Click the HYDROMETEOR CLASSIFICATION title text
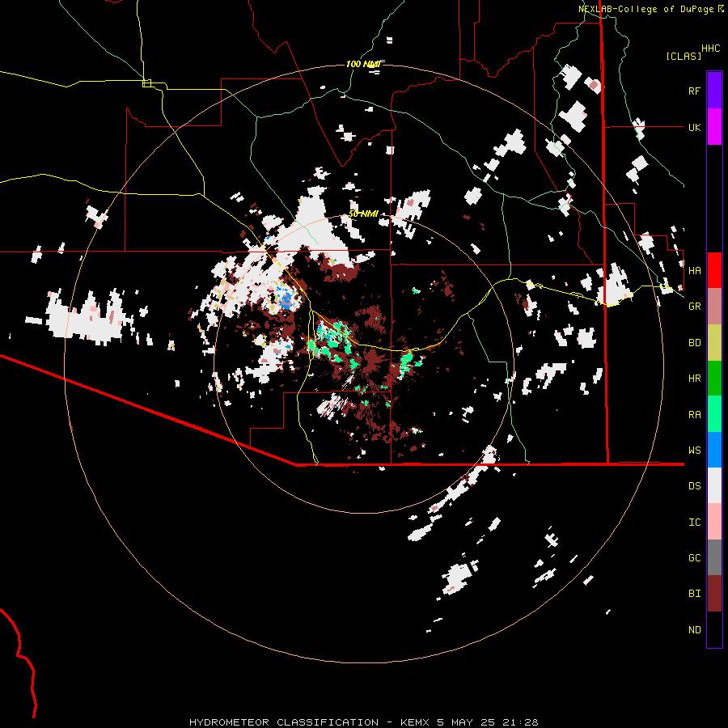 (284, 722)
